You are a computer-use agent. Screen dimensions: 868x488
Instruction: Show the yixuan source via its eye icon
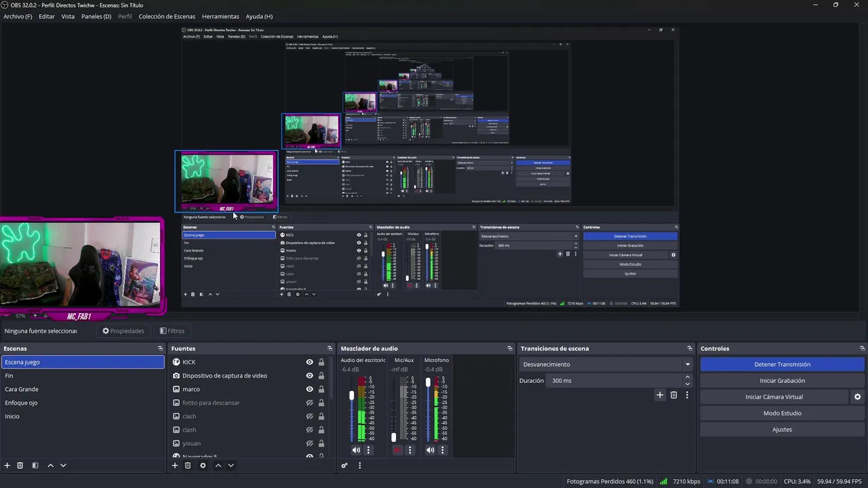pos(310,443)
